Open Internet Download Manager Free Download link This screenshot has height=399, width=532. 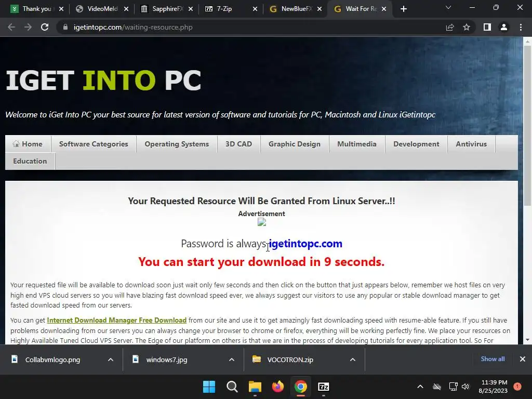[117, 320]
